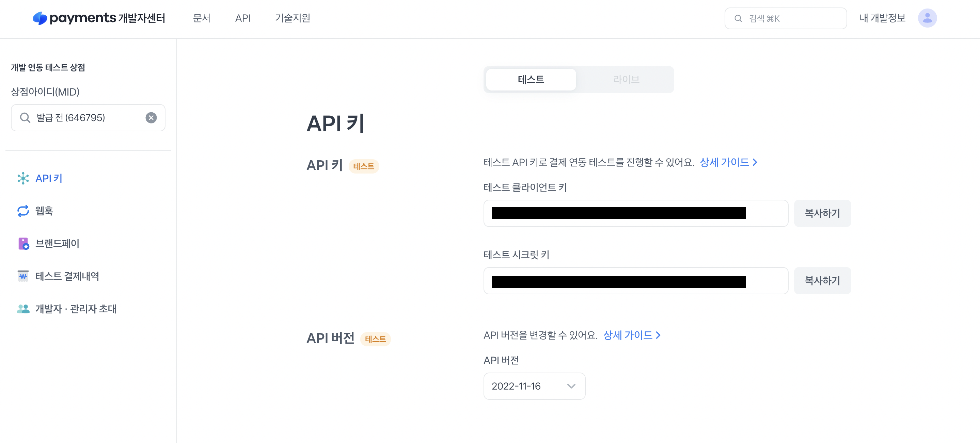Click the 테스트 결제내역 receipt icon
The image size is (980, 443).
point(23,276)
